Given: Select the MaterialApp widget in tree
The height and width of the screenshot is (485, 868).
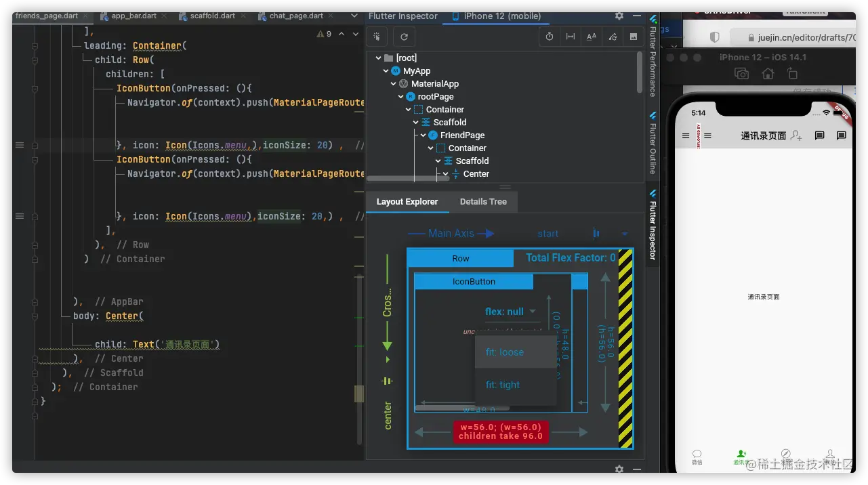Looking at the screenshot, I should [435, 84].
